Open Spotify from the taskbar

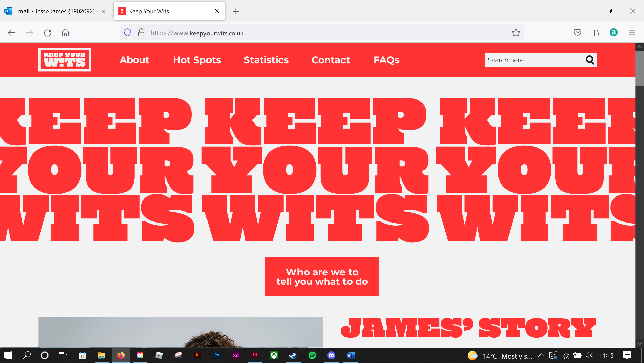(312, 355)
